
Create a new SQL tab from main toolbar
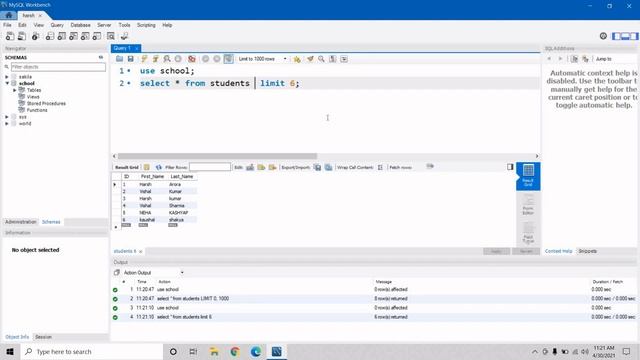10,36
